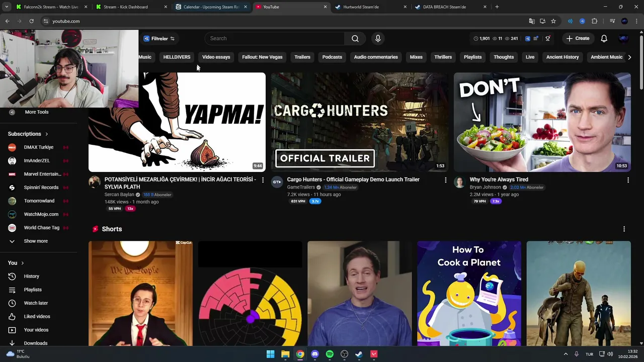Open the Chrome extensions puzzle icon
644x362 pixels.
coord(594,21)
